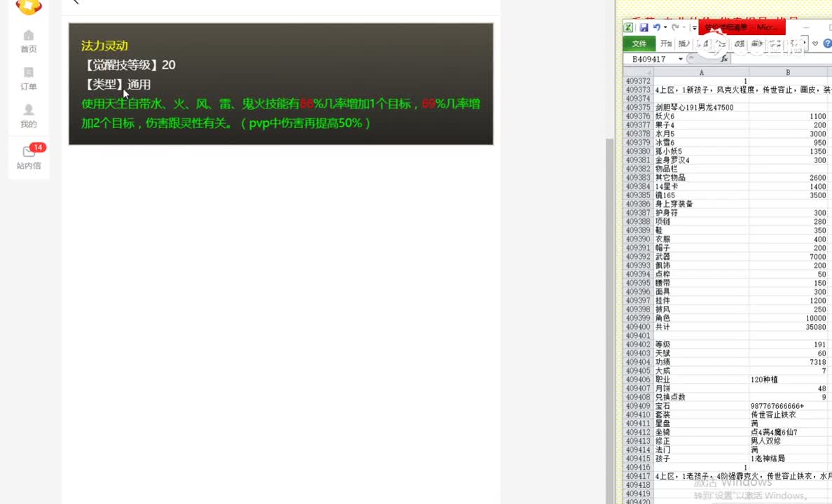This screenshot has width=832, height=504.
Task: Switch to the 开始 Home ribbon tab
Action: [x=666, y=43]
